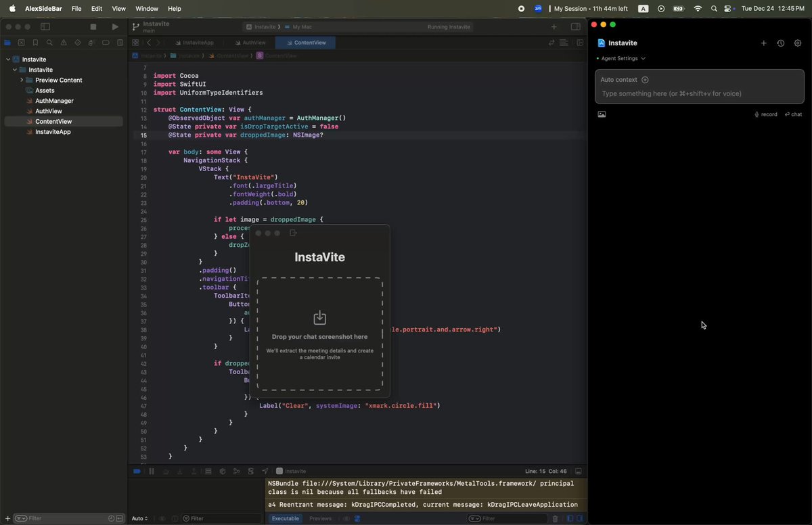This screenshot has height=525, width=812.
Task: Attach an image in AlexSideBar
Action: (x=602, y=114)
